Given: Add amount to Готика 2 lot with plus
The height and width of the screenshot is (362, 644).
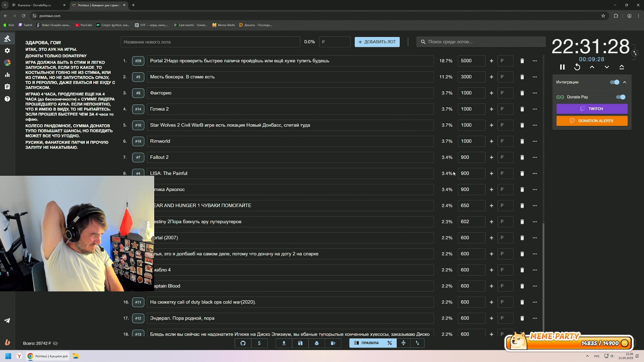Looking at the screenshot, I should (491, 109).
